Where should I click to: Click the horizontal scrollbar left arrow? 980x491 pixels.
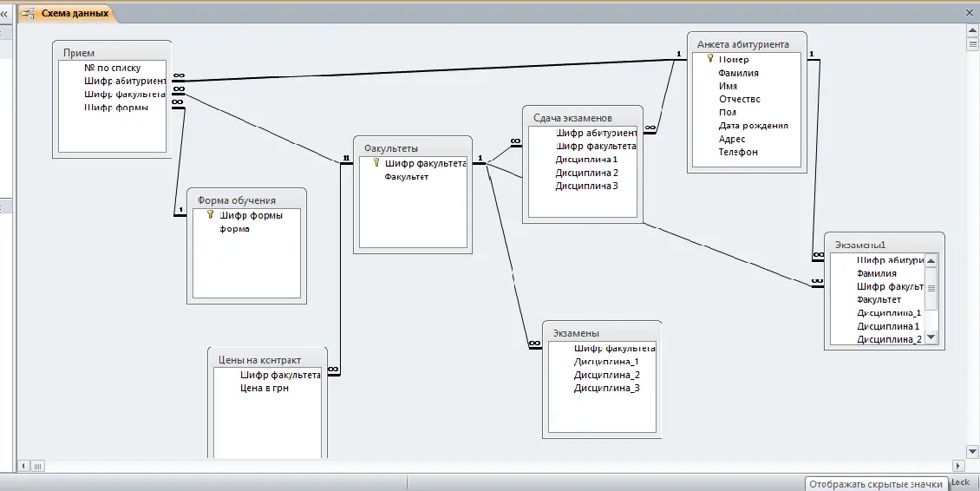tap(23, 466)
